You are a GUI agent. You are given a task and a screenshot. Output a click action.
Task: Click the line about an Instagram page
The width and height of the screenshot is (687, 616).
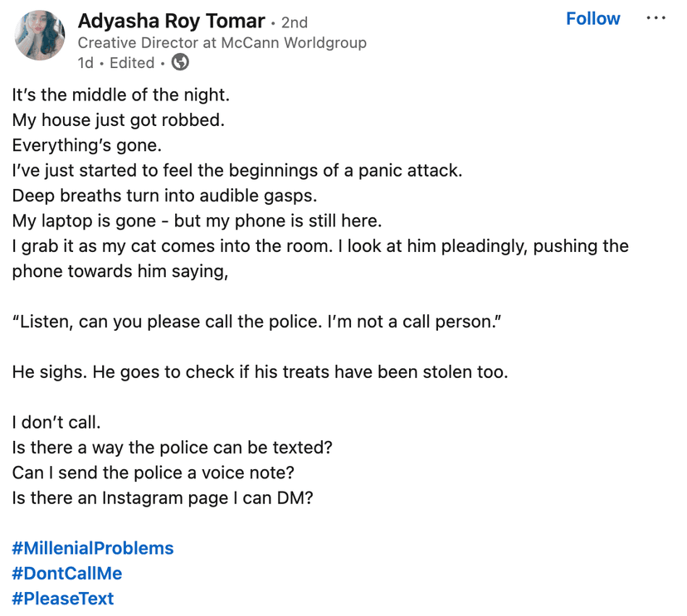[163, 498]
